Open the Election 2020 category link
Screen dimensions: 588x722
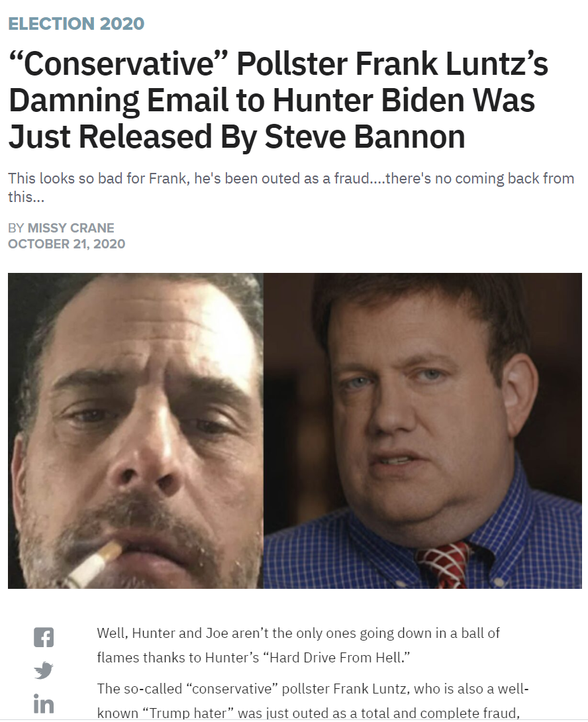(76, 23)
